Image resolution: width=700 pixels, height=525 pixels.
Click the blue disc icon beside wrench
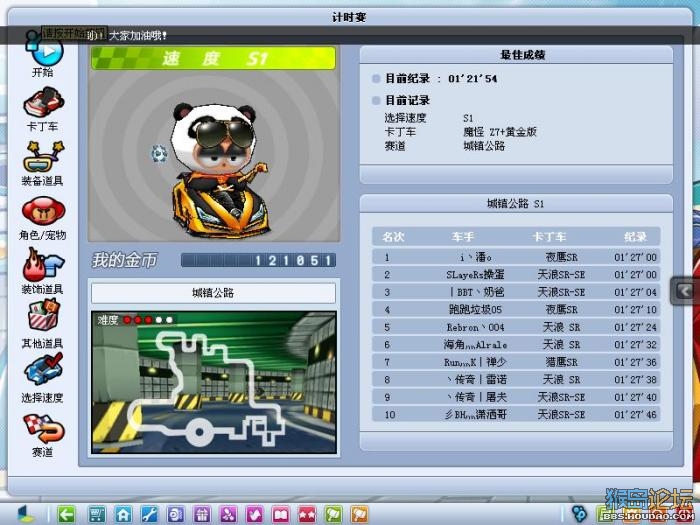[x=175, y=514]
